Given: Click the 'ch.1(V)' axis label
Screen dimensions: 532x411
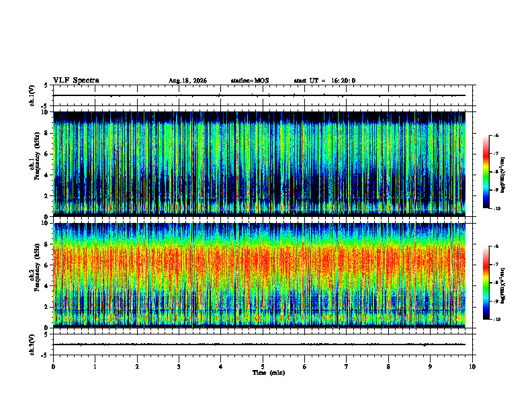Looking at the screenshot, I should 32,95.
